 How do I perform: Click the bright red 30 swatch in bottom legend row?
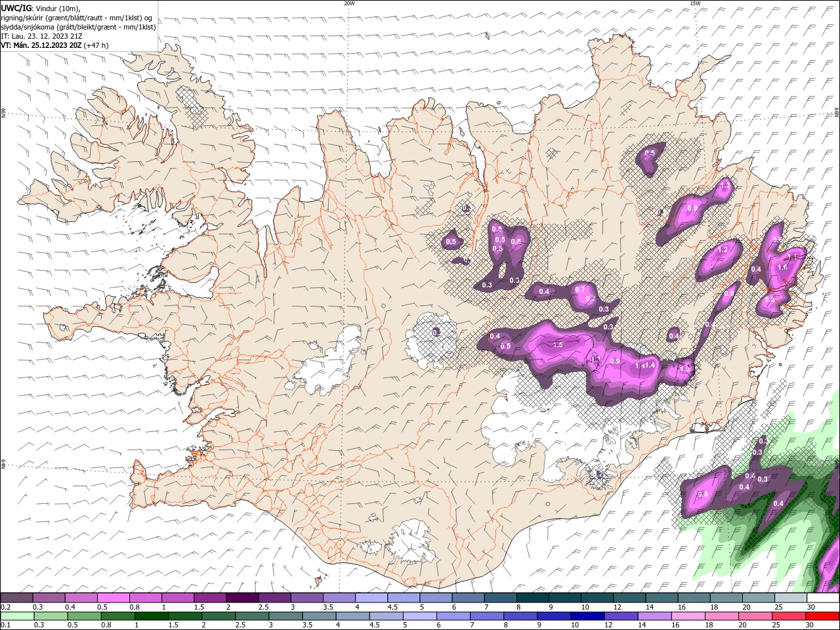coord(822,616)
